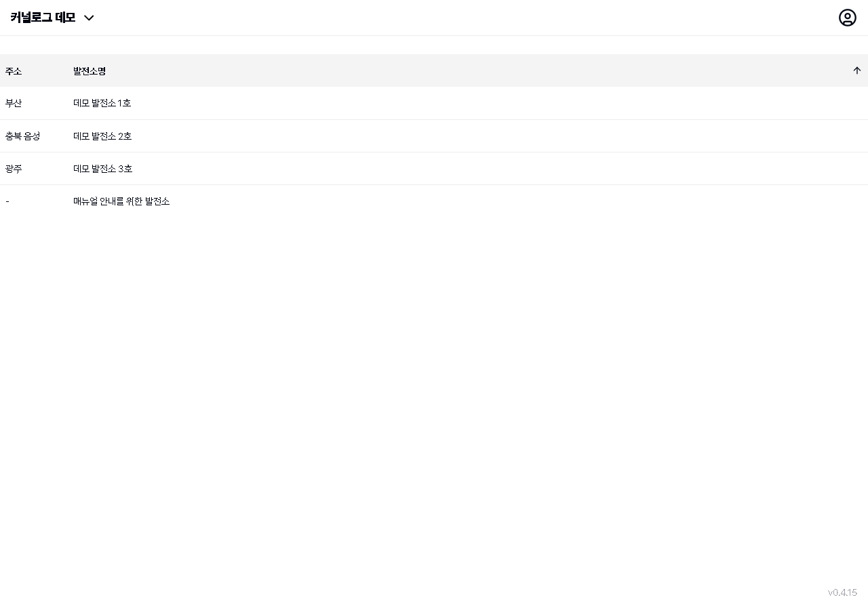Screen dimensions: 868x610
Task: Select 매뉴얼 안내를 위한 발전소
Action: (121, 201)
